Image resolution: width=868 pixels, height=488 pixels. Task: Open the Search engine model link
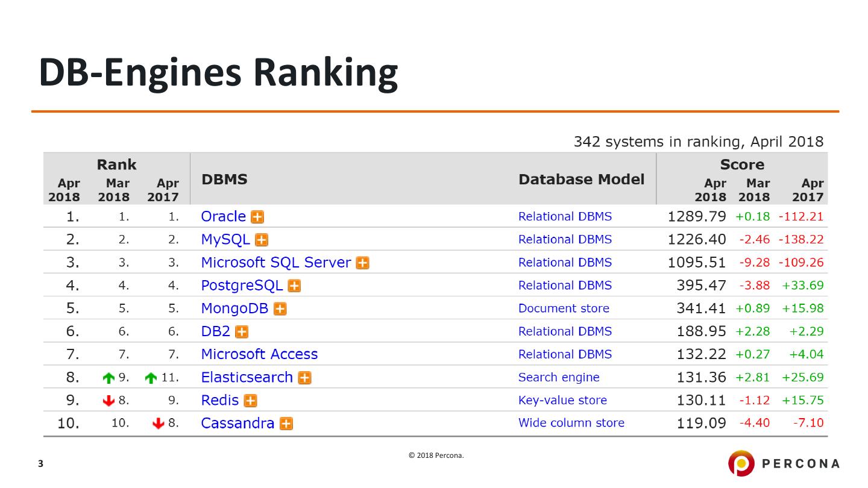click(559, 377)
